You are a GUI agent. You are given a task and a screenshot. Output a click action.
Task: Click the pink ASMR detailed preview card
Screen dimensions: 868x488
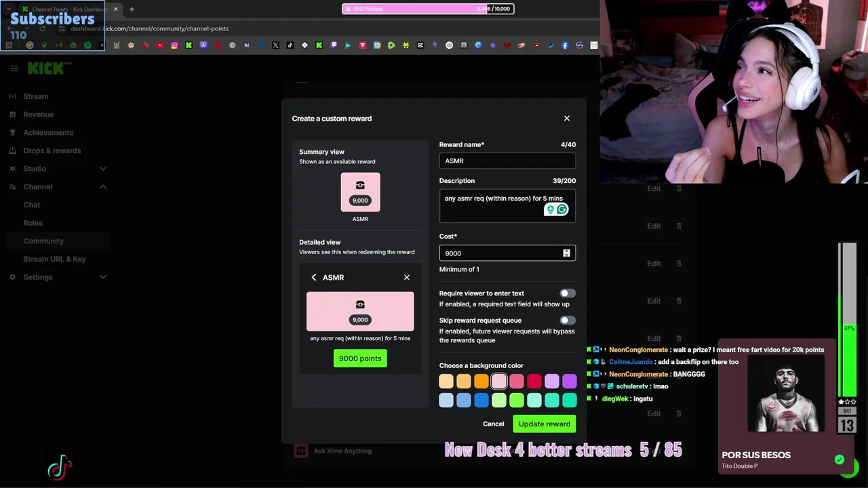(x=360, y=311)
